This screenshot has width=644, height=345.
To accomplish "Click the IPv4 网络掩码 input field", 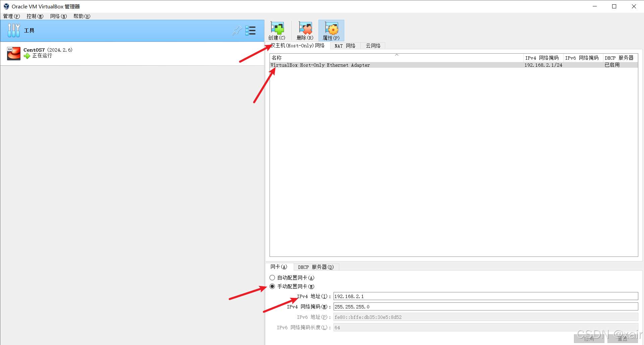I will click(x=485, y=307).
